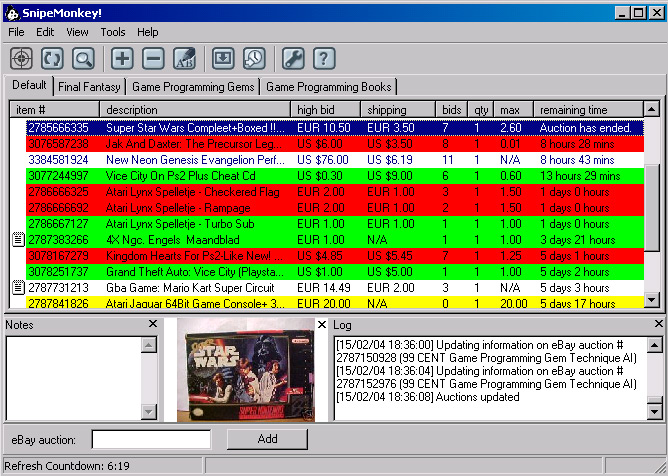Click the note icon beside item 2787731213
Screen dimensions: 668x476
pyautogui.click(x=18, y=287)
